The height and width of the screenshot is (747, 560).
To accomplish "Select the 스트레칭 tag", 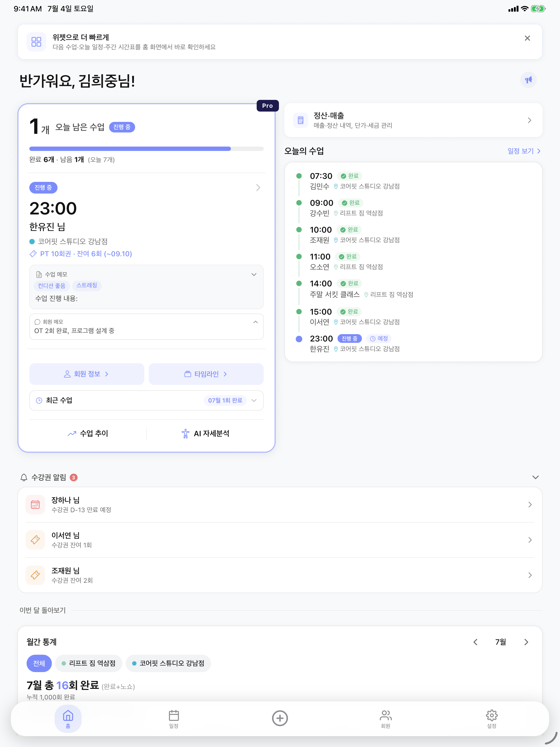I will click(87, 286).
